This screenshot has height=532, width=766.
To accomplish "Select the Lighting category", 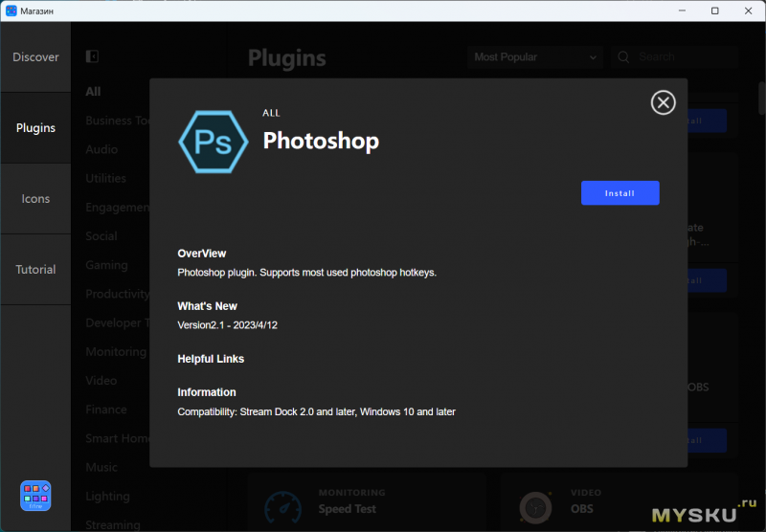I will pos(107,497).
